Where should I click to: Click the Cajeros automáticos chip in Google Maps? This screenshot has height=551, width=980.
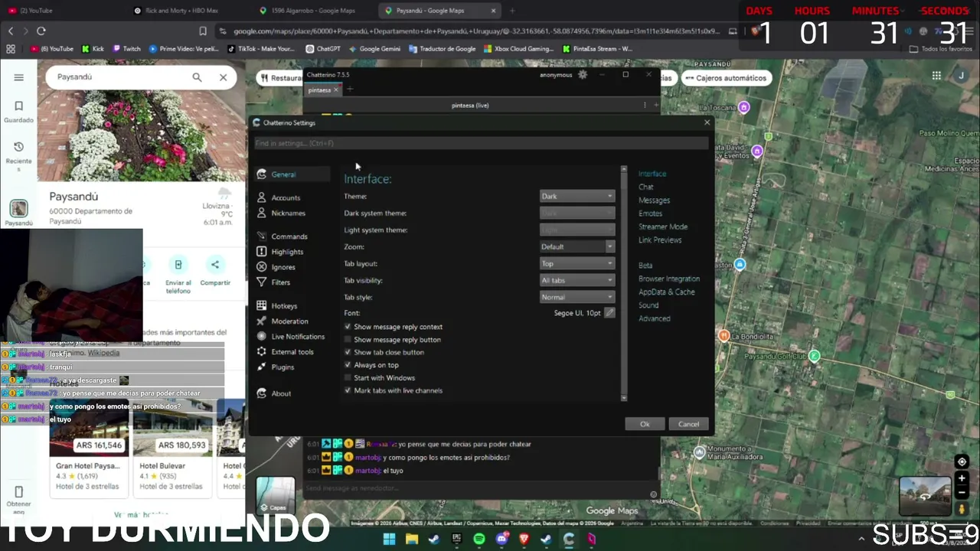point(725,78)
